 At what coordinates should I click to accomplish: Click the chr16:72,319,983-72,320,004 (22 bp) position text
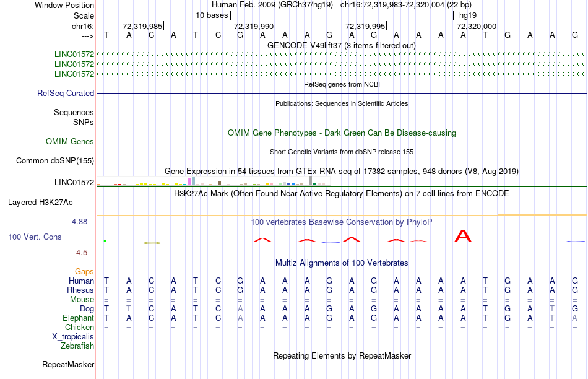click(406, 5)
